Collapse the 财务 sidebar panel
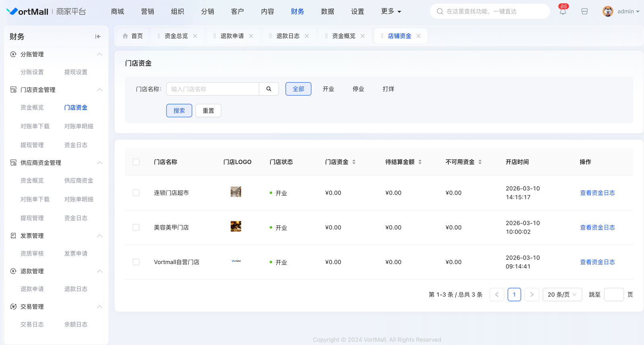The height and width of the screenshot is (345, 644). coord(98,37)
